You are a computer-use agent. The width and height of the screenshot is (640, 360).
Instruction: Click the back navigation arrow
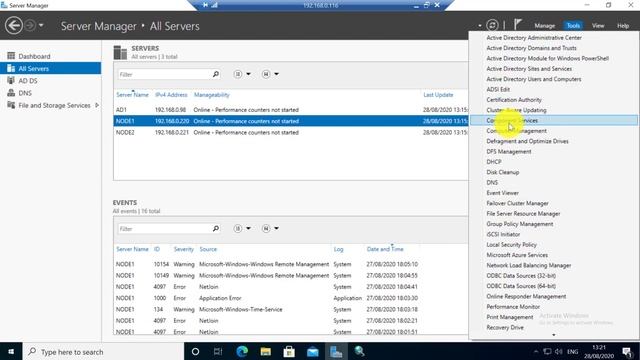pyautogui.click(x=13, y=25)
